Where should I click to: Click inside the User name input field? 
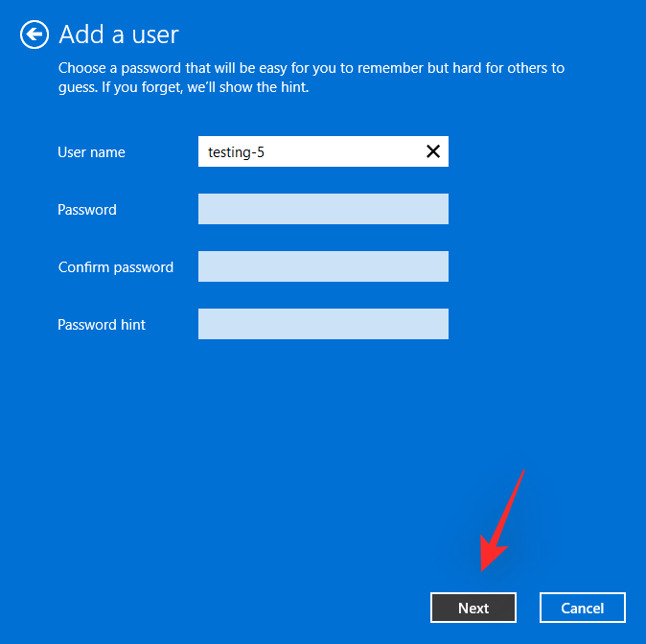[316, 151]
